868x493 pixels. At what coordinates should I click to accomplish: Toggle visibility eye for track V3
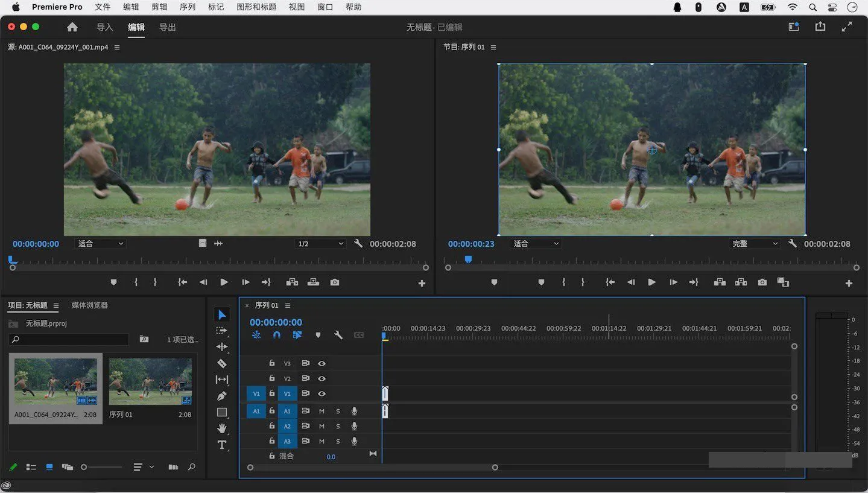(x=322, y=363)
